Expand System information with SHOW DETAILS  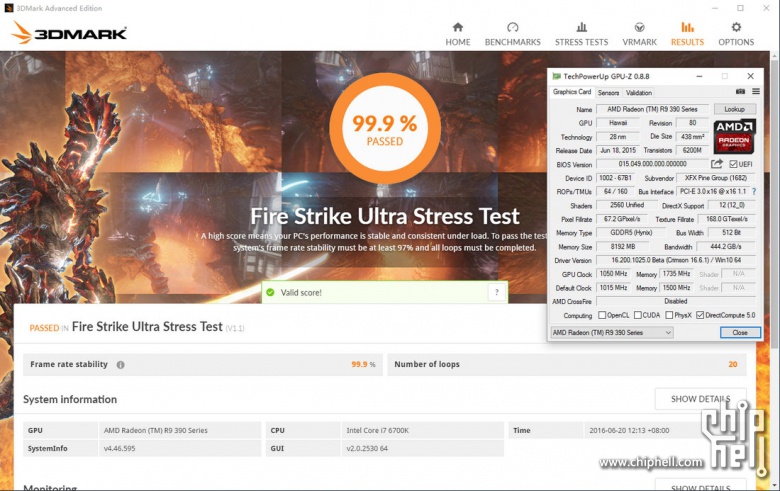tap(699, 399)
